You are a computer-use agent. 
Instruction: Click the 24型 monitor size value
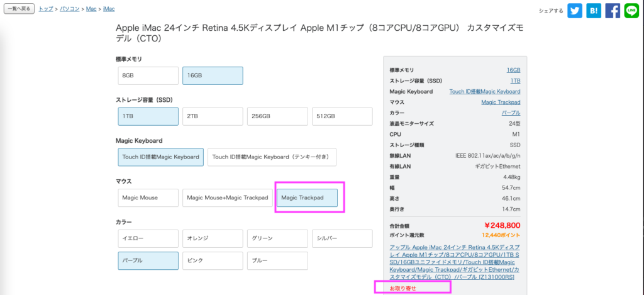[x=514, y=124]
